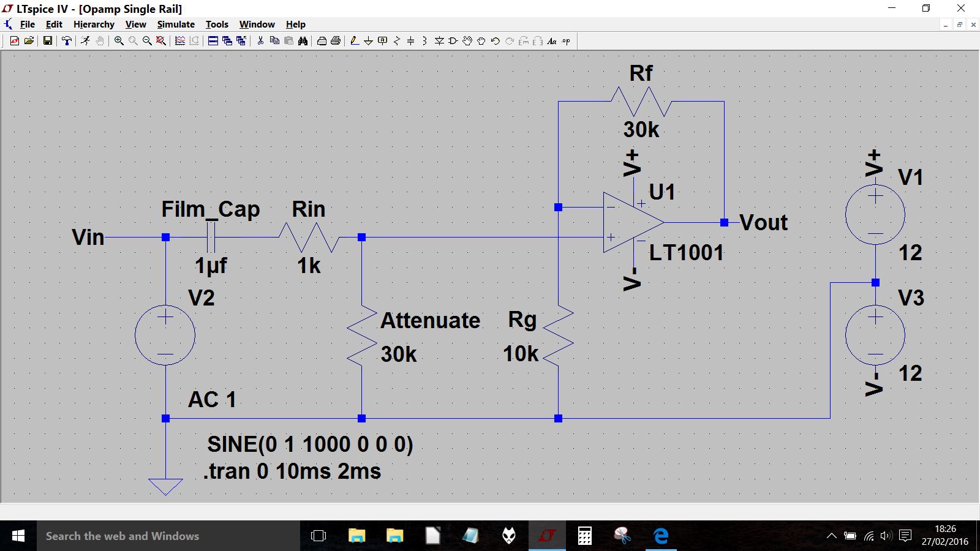Click the Rg 10k value text
Screen dimensions: 980x551
521,354
